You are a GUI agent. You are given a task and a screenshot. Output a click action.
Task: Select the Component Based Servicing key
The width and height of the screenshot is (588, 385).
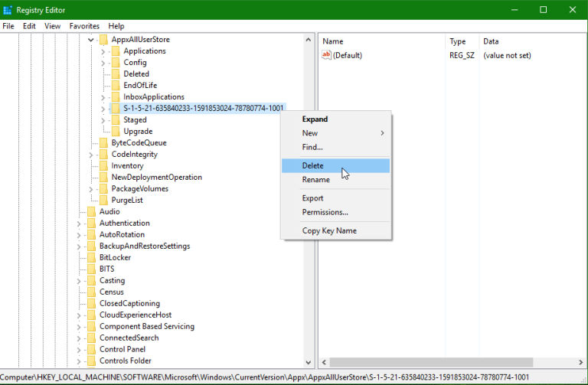coord(146,327)
